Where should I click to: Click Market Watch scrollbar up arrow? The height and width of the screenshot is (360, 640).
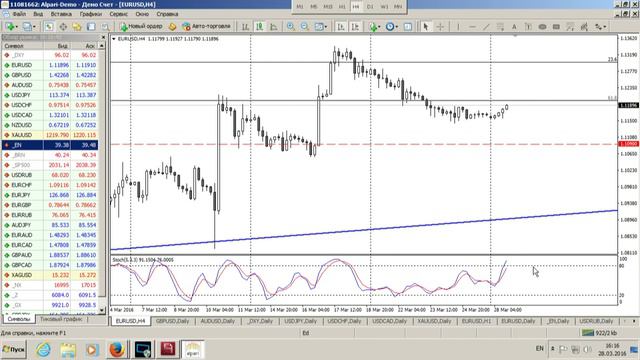[102, 46]
